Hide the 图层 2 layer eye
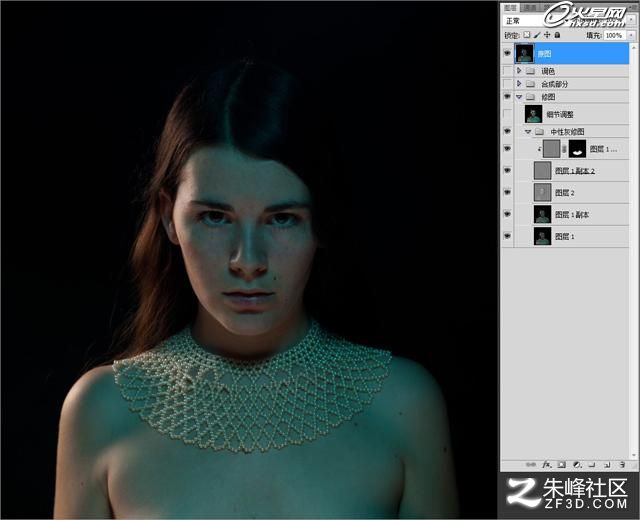Image resolution: width=640 pixels, height=520 pixels. click(x=507, y=192)
